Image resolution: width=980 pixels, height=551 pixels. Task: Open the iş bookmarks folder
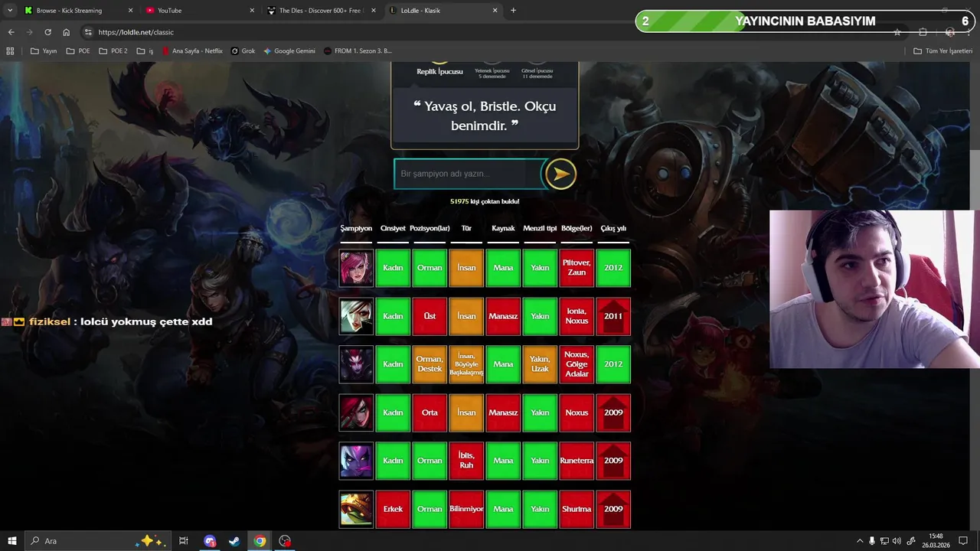[x=145, y=51]
